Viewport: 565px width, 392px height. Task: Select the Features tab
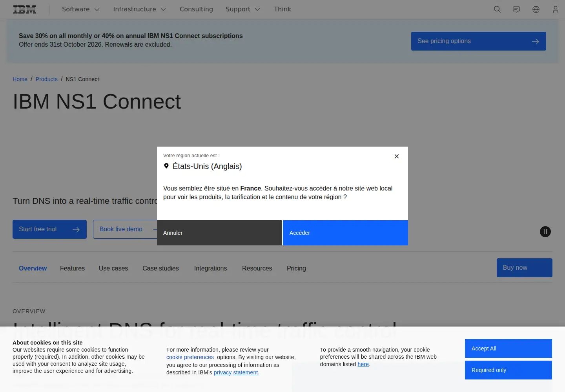[72, 269]
